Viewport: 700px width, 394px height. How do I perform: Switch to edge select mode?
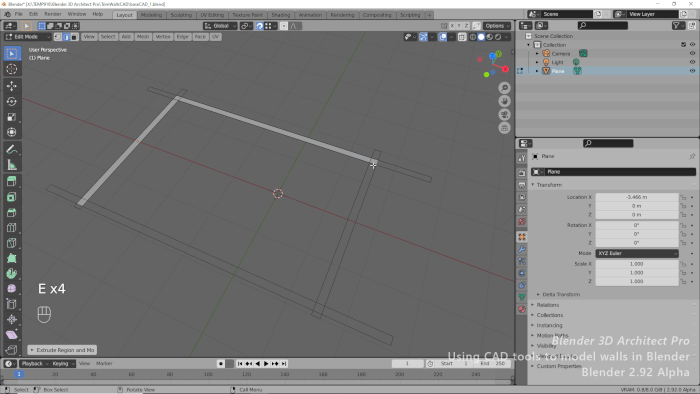coord(66,37)
